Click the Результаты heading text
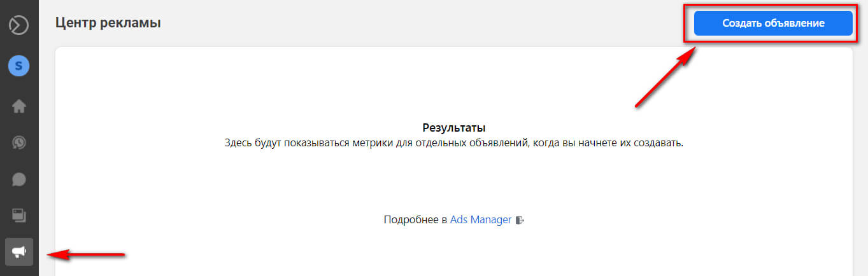868x276 pixels. coord(454,128)
